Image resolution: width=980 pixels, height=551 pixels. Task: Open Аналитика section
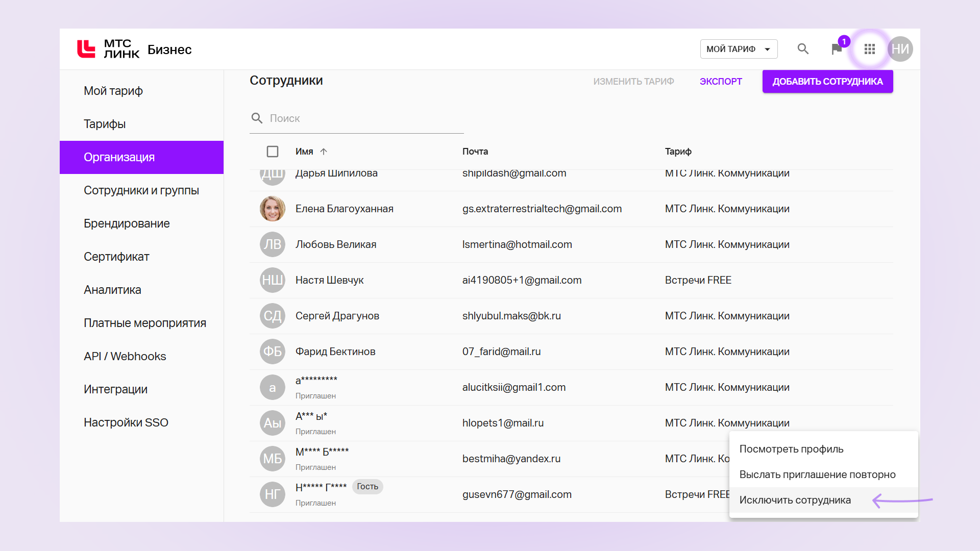tap(141, 290)
